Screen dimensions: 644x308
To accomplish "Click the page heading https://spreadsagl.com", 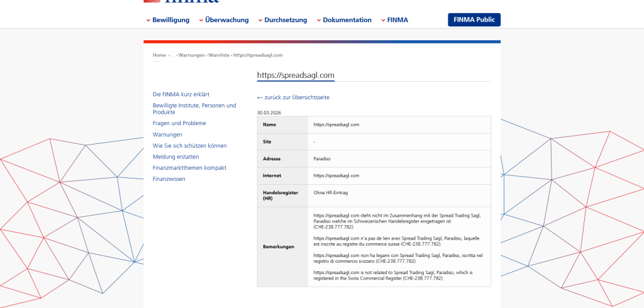I will (296, 75).
